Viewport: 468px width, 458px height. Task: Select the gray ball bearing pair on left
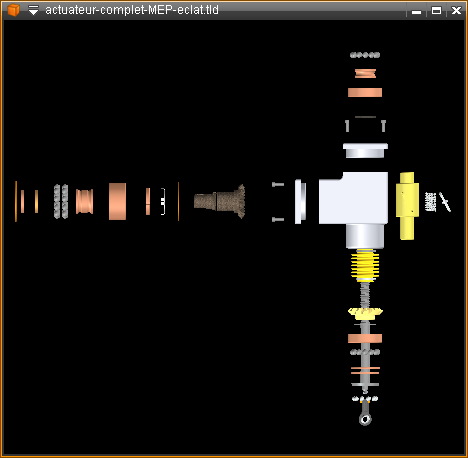click(61, 201)
